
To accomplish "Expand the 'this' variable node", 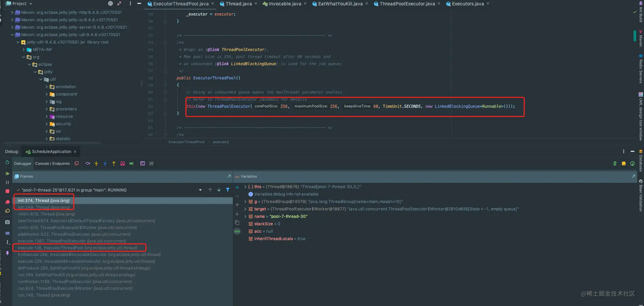I will pyautogui.click(x=245, y=187).
